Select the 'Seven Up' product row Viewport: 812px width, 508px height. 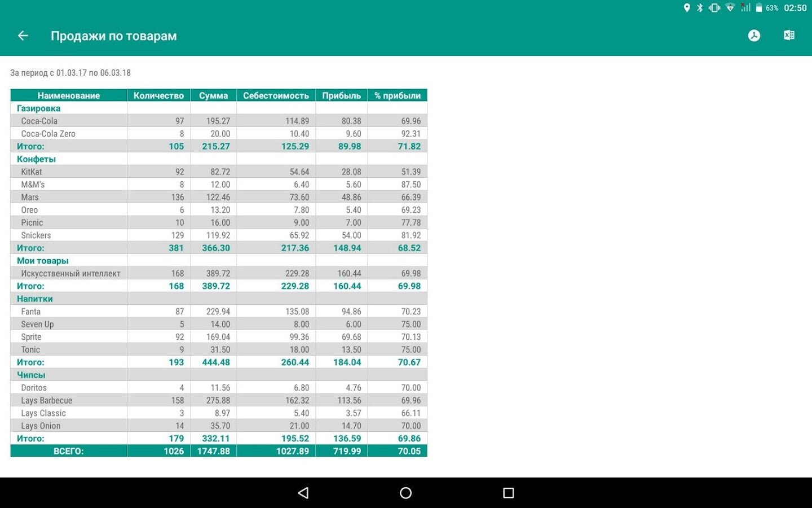click(219, 324)
